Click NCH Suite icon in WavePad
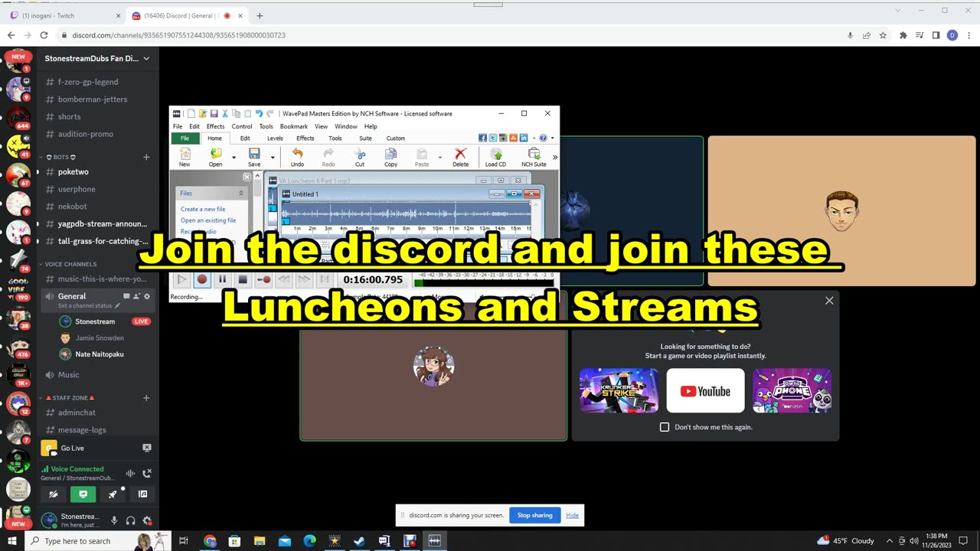Screen dimensions: 980x551 [x=534, y=157]
